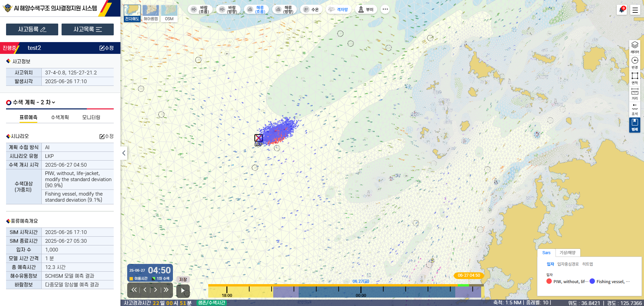The width and height of the screenshot is (644, 306).
Task: Click the 06-27 04:50 timeline marker
Action: (x=469, y=275)
